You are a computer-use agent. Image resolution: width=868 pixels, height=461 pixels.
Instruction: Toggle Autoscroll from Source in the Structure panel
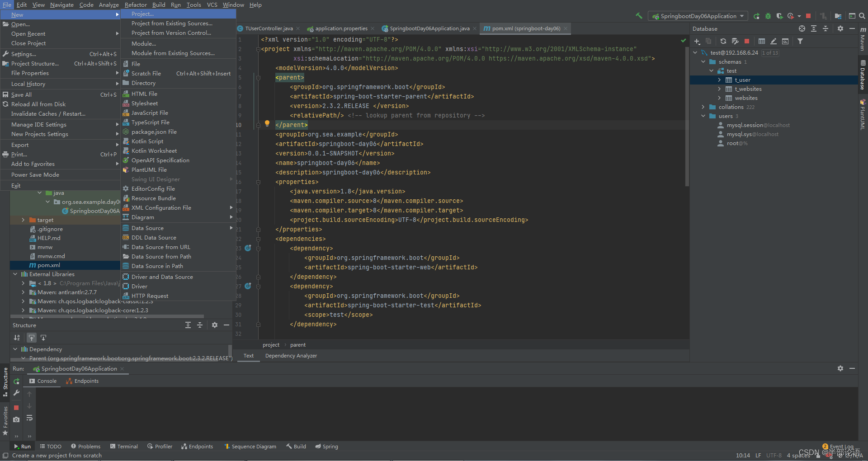(x=43, y=338)
